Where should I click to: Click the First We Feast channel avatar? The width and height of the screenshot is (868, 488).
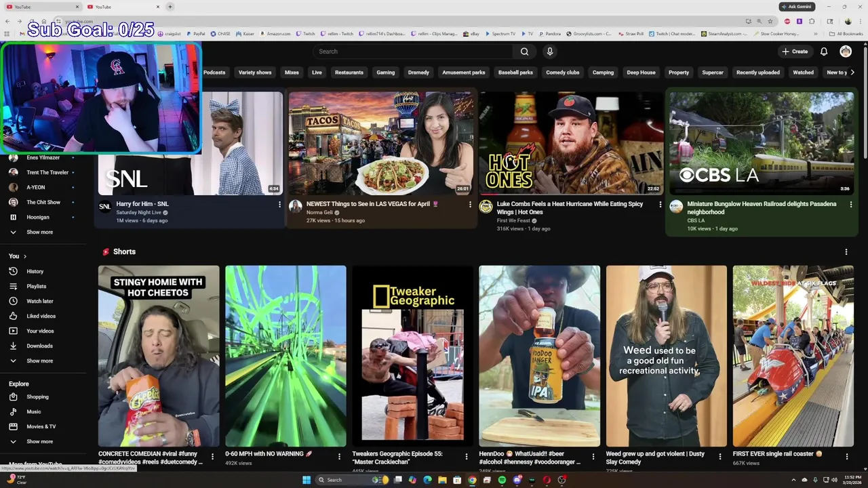click(x=486, y=207)
